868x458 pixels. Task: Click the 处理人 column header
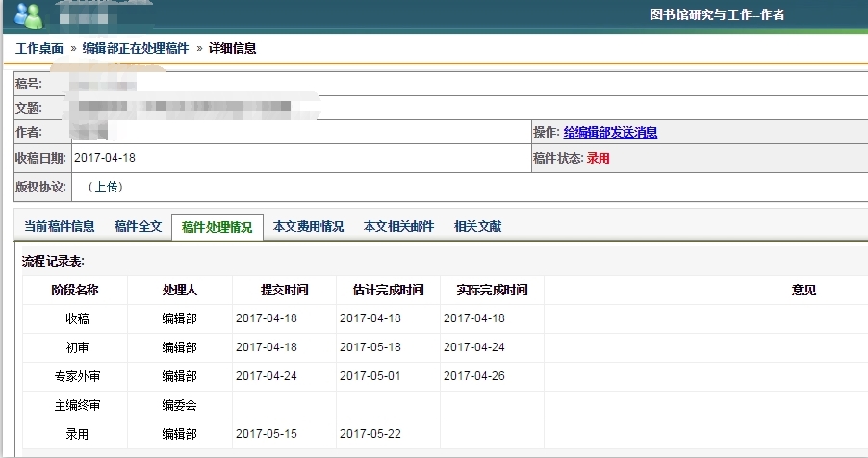pos(179,290)
